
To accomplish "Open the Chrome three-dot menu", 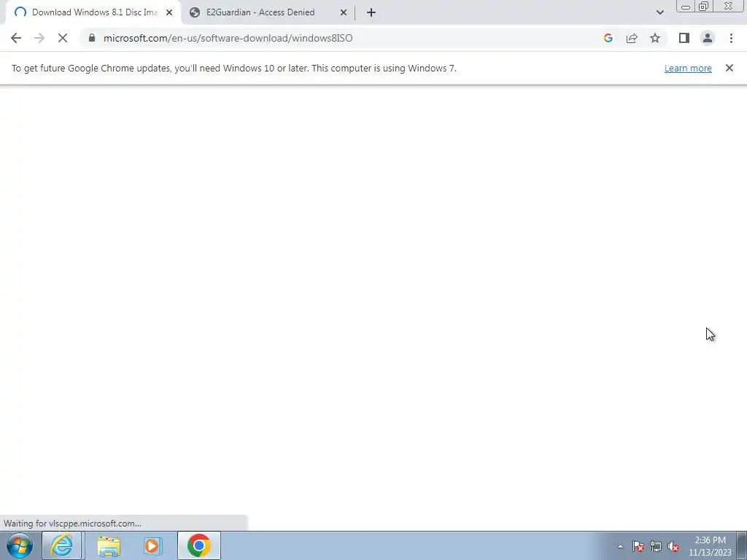I will (x=731, y=38).
